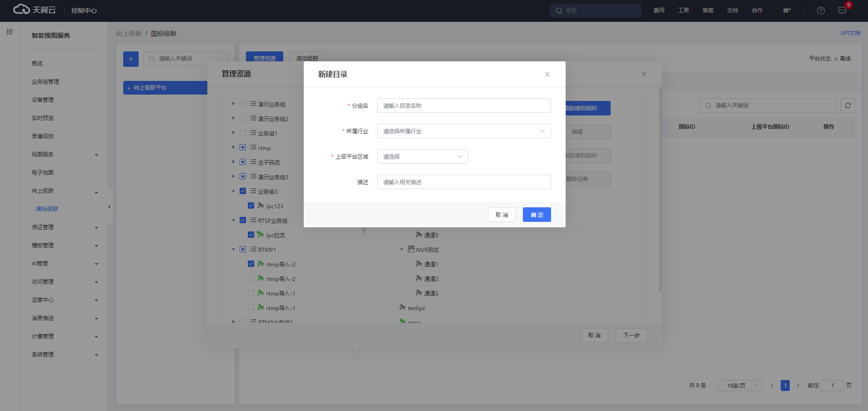Click the blue plus add platform button
This screenshot has height=411, width=868.
click(x=131, y=59)
